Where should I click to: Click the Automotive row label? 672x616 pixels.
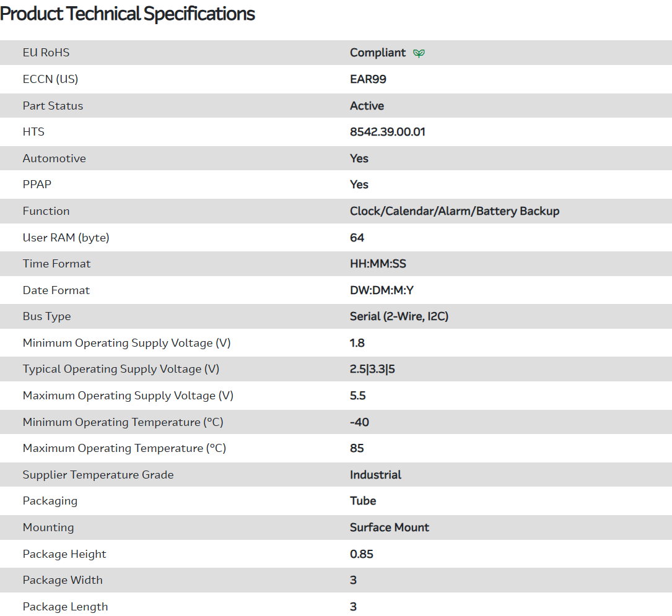[55, 158]
